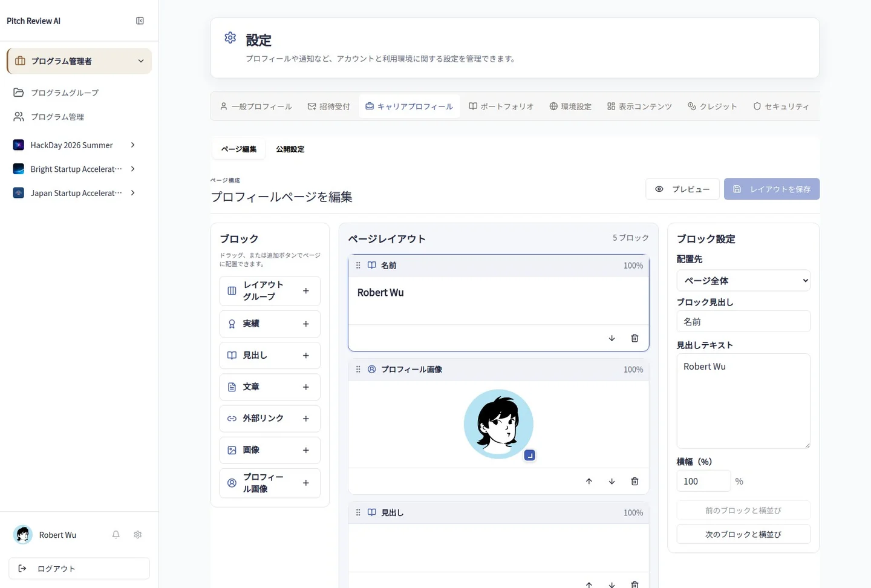Screen dimensions: 871x588
Task: Select the profile avatar image in layout
Action: 498,424
